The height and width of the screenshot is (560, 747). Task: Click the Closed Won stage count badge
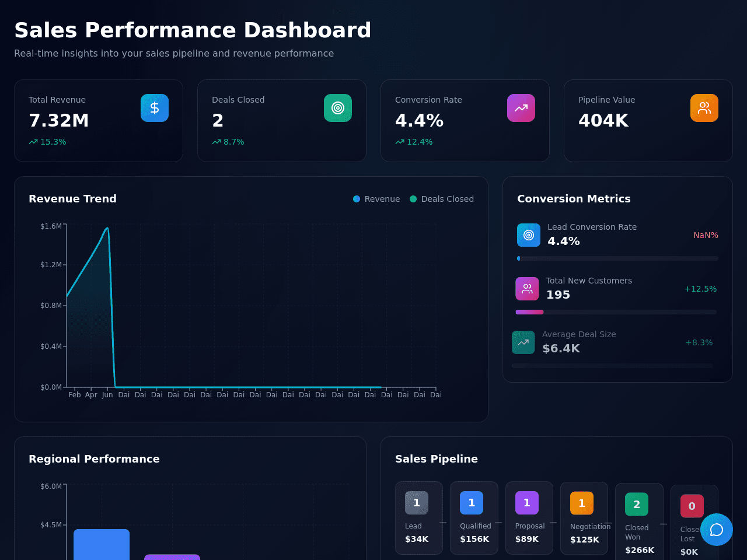click(637, 505)
